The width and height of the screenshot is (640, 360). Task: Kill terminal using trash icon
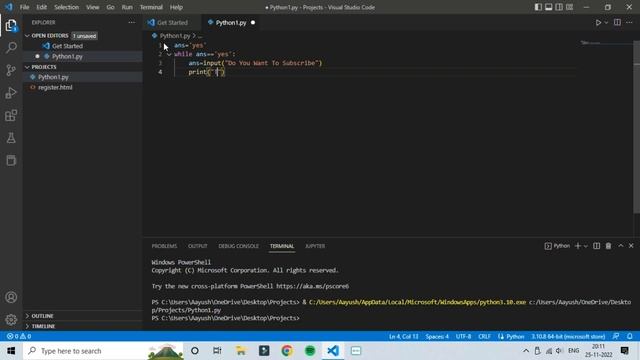click(608, 246)
